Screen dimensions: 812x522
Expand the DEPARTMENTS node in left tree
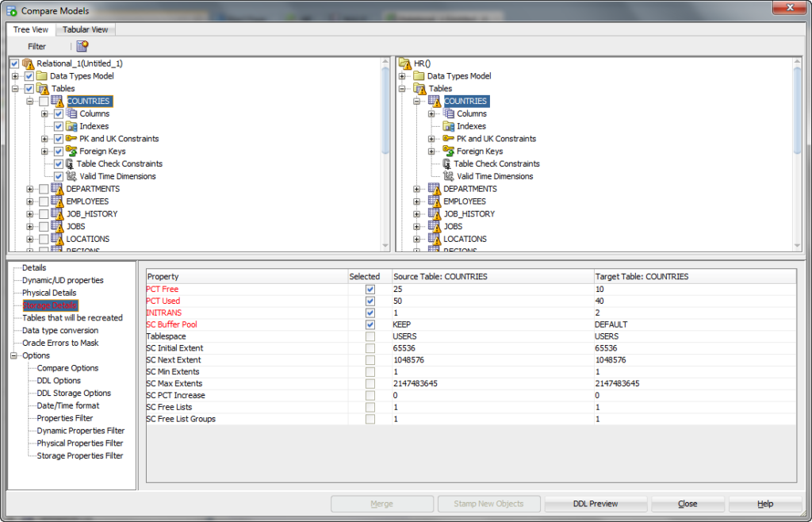pyautogui.click(x=30, y=189)
